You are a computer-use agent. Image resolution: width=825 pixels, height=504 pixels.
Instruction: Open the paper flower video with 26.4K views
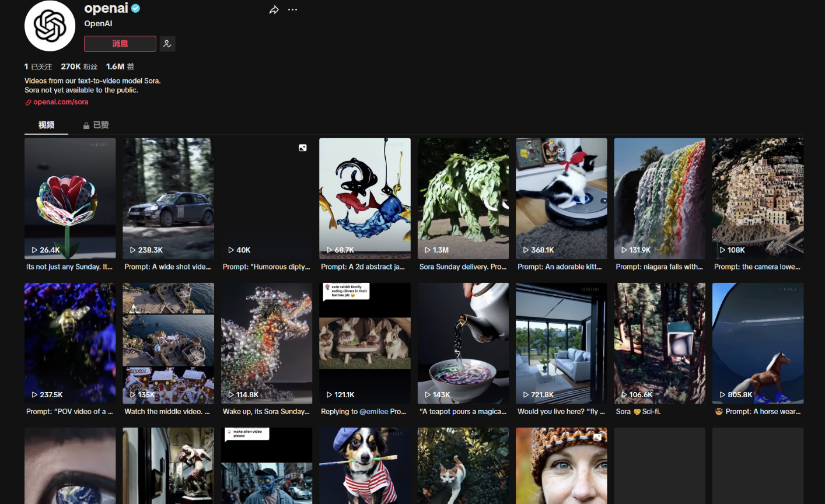point(70,198)
